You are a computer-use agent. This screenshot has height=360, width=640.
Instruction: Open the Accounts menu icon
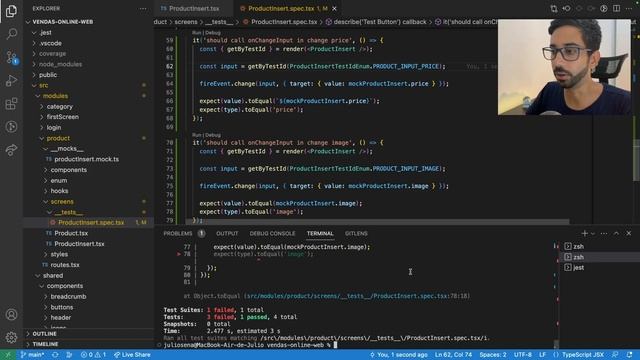[11, 315]
